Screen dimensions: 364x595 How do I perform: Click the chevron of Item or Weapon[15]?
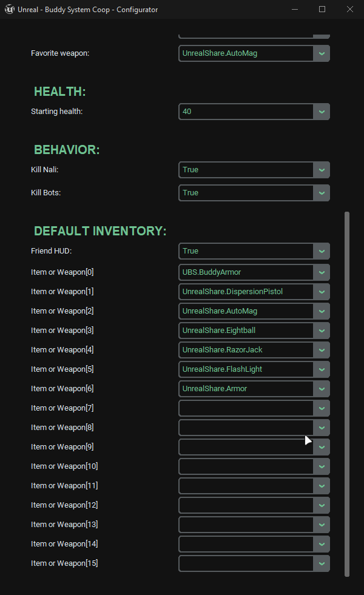point(322,563)
